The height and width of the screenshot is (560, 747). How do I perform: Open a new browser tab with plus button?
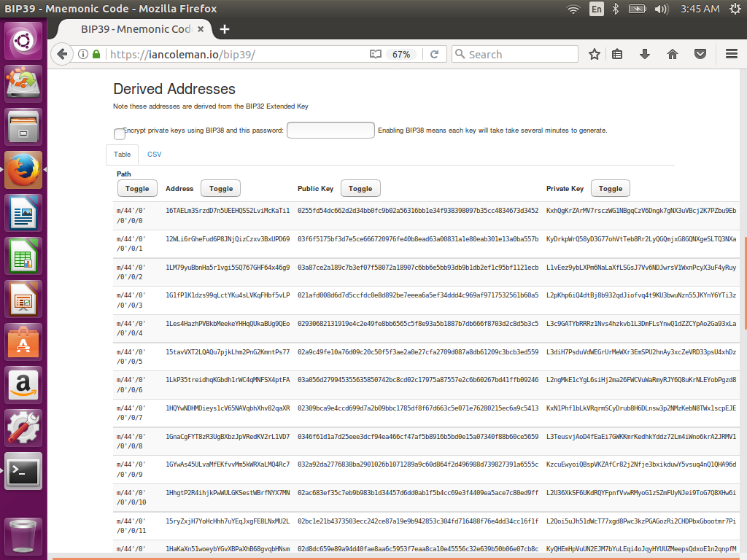(225, 29)
